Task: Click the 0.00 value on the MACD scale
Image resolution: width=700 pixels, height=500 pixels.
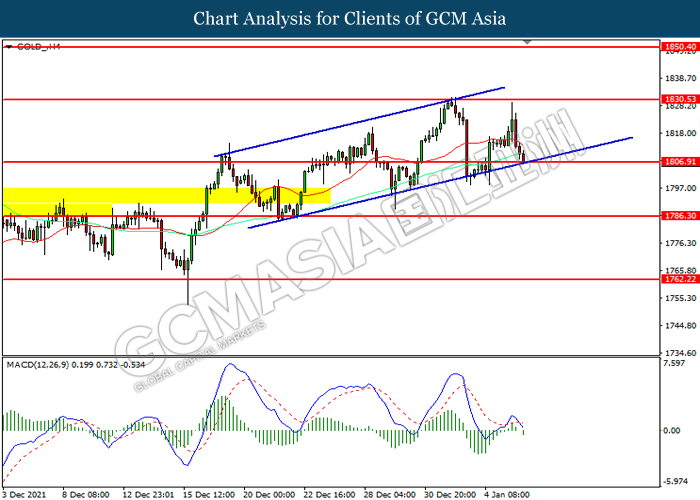Action: (x=672, y=430)
